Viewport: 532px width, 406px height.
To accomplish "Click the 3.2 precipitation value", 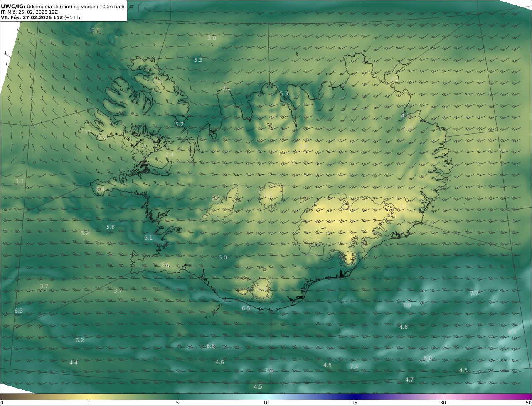I will tap(85, 233).
